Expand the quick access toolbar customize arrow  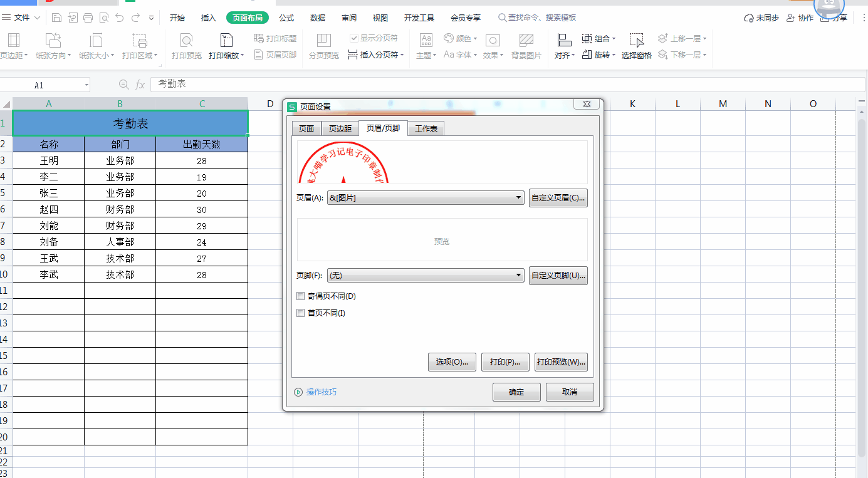[x=152, y=18]
